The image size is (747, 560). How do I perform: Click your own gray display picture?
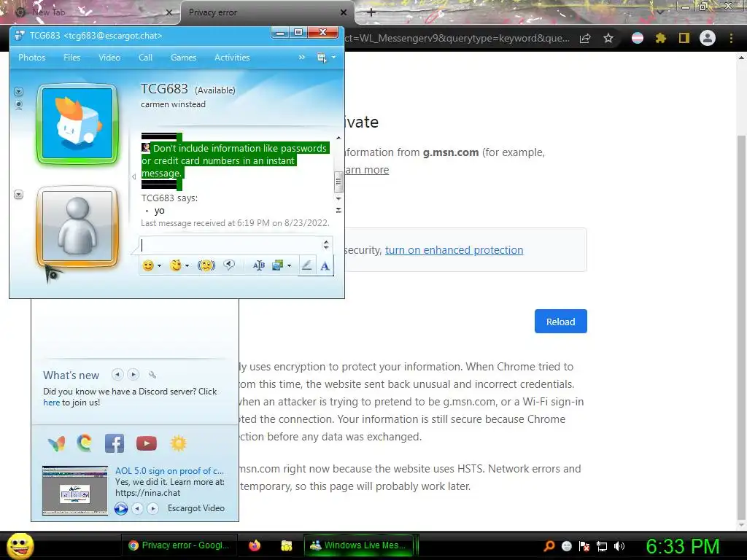(77, 226)
